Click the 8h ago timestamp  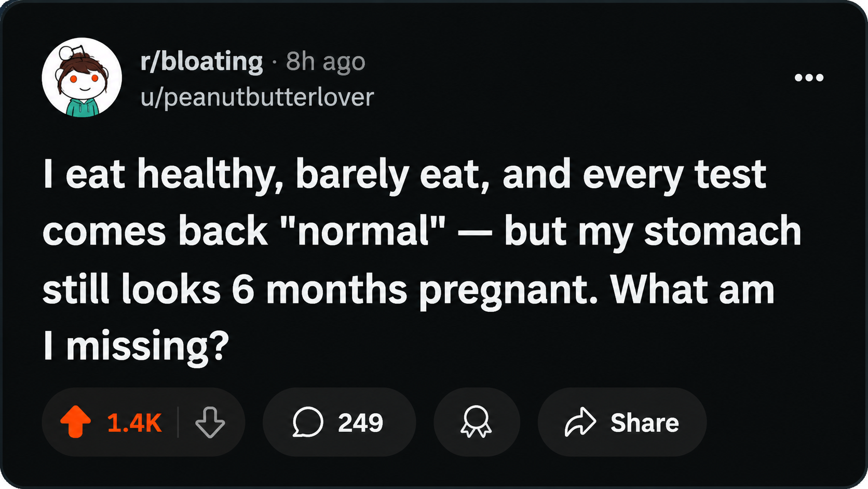pos(325,62)
